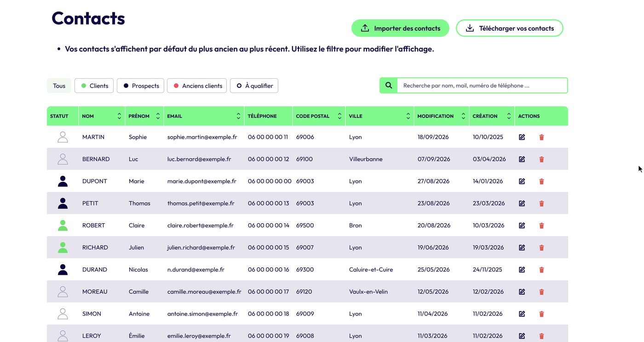Sort table by CODE POSTAL column
Viewport: 644px width, 342px height.
(x=339, y=116)
